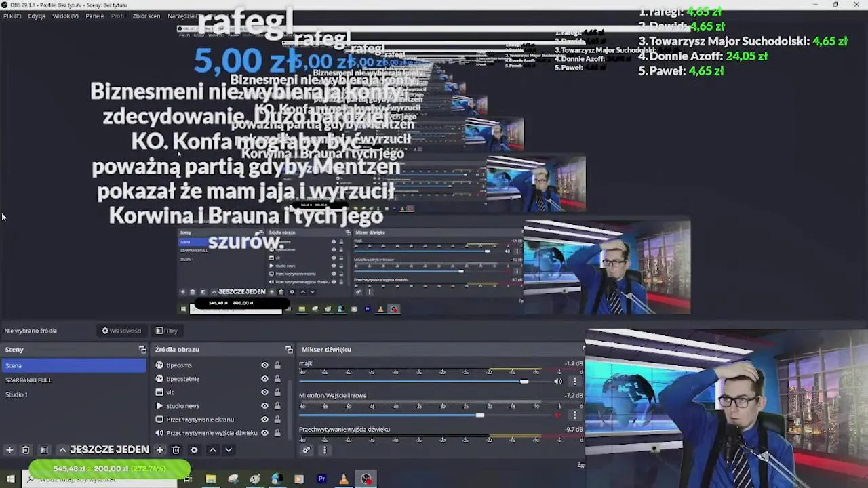Screen dimensions: 868x488
Task: Move source up in the Źródła obrazu toolbar
Action: click(x=212, y=450)
